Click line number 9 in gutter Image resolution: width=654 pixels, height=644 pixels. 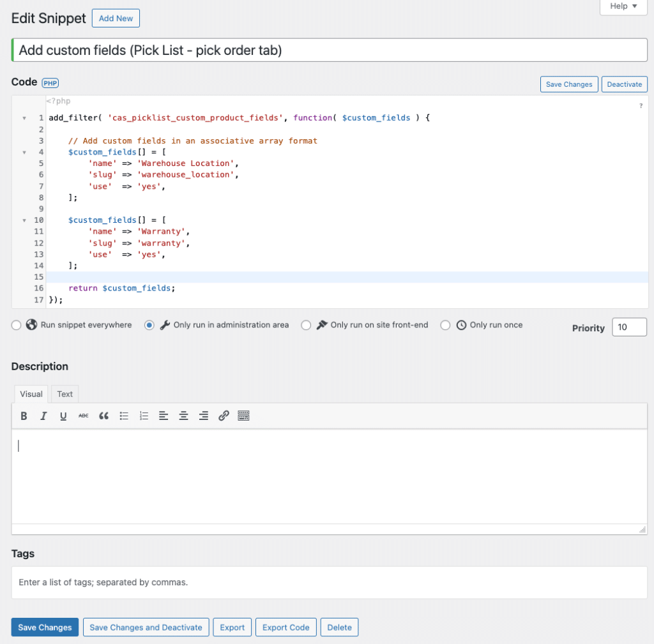pos(42,209)
